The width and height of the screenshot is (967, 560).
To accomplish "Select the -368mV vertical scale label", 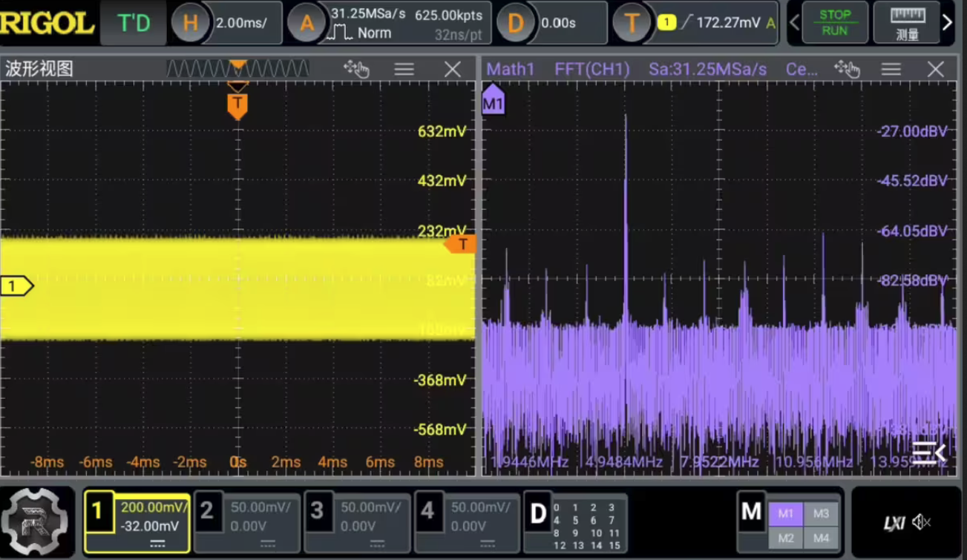I will click(x=440, y=380).
